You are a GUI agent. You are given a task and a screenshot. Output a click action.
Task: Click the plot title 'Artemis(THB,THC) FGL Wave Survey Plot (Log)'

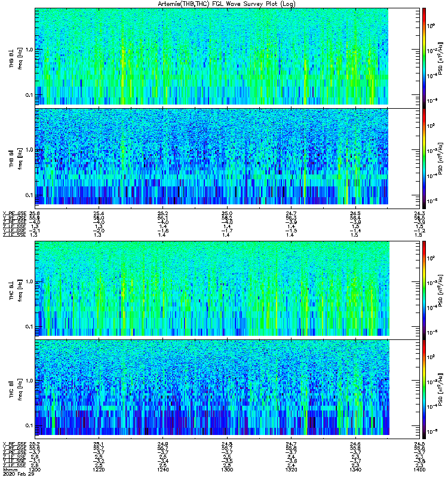click(226, 4)
